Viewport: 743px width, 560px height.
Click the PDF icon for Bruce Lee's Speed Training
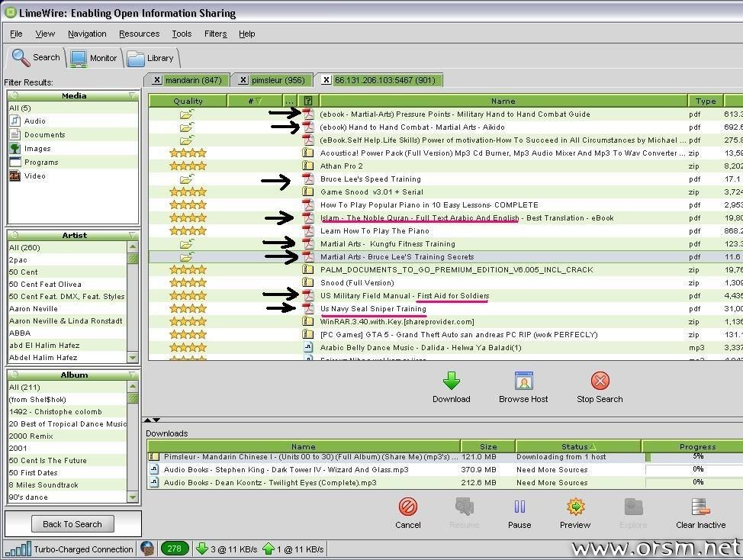point(308,179)
